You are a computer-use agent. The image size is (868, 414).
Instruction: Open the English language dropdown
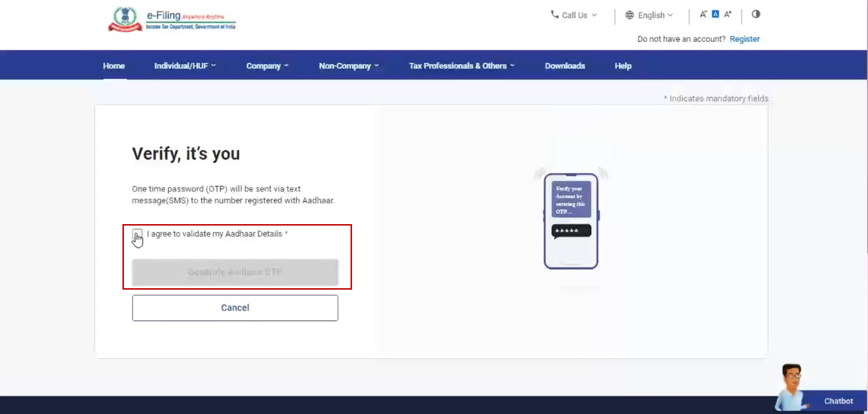pos(649,15)
